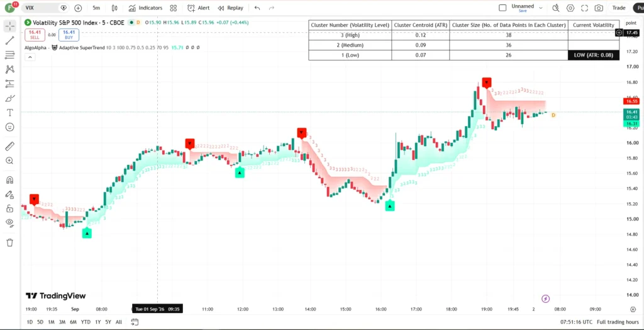Screen dimensions: 644x330
Task: Select the 3M time range
Action: (62, 322)
